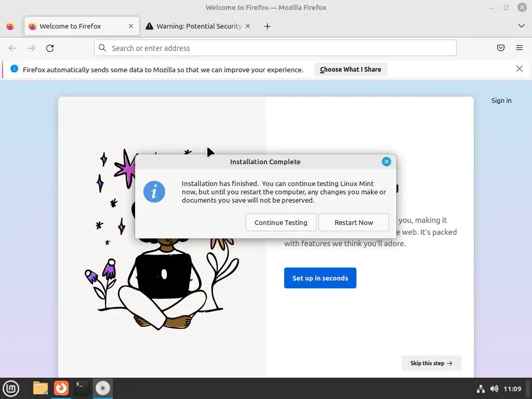Image resolution: width=532 pixels, height=399 pixels.
Task: Click the Firefox View icon in tab bar
Action: pos(10,26)
